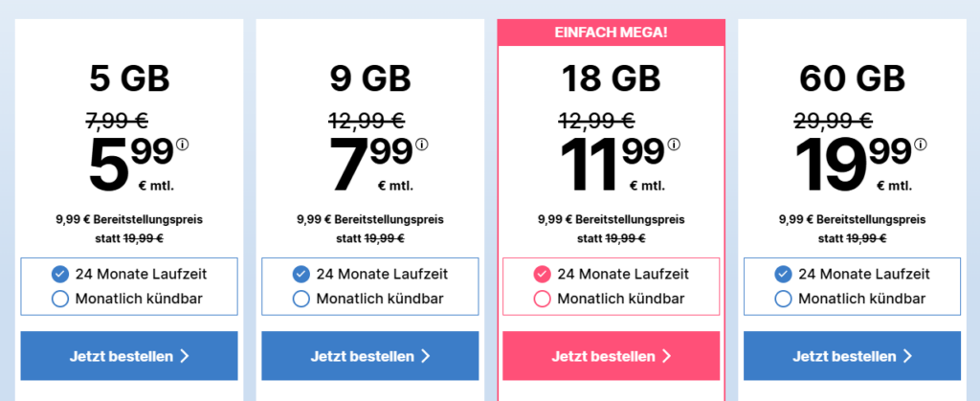The height and width of the screenshot is (401, 980).
Task: Order the 5 GB plan with Jetzt bestellen
Action: tap(129, 356)
